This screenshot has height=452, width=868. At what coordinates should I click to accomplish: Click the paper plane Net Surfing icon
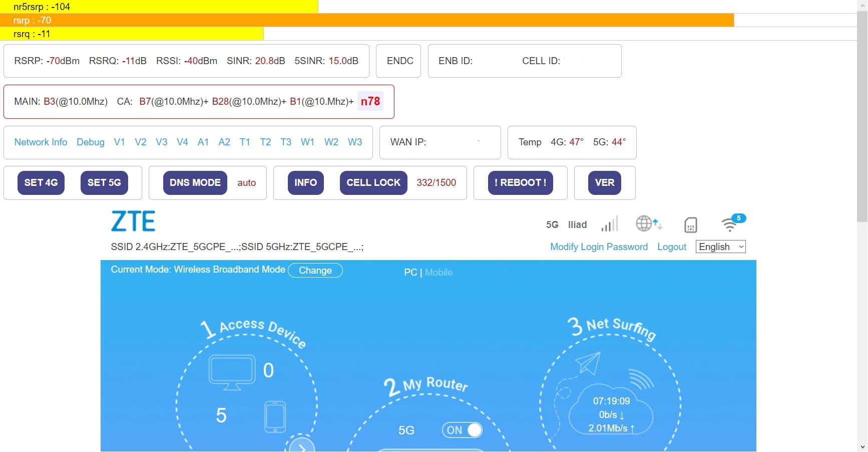[x=588, y=363]
